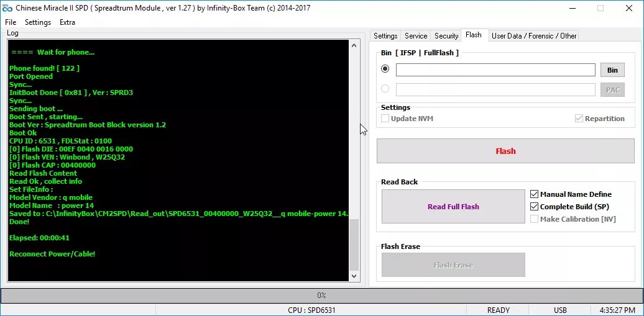Click the 'Saved to' file path log line
This screenshot has height=316, width=644.
[178, 214]
